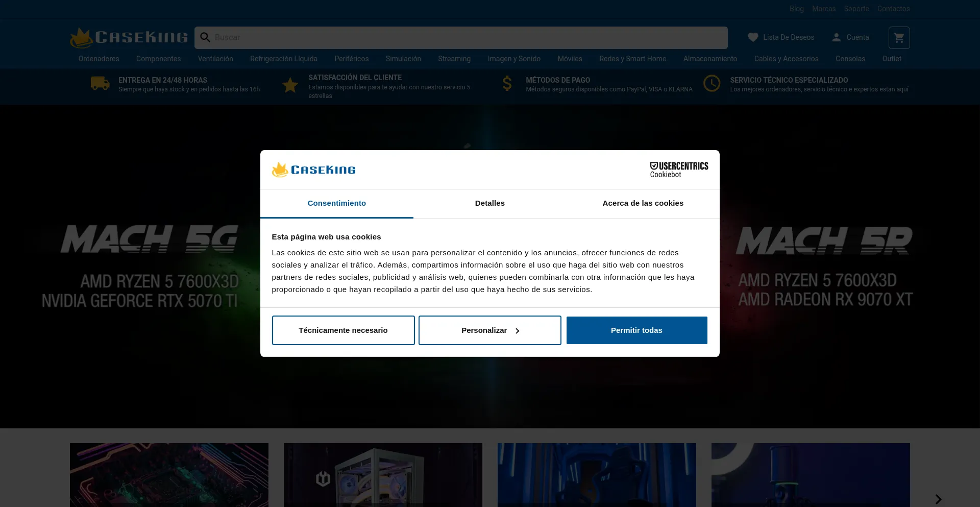Open the Acerca de las cookies tab
Image resolution: width=980 pixels, height=507 pixels.
point(643,203)
